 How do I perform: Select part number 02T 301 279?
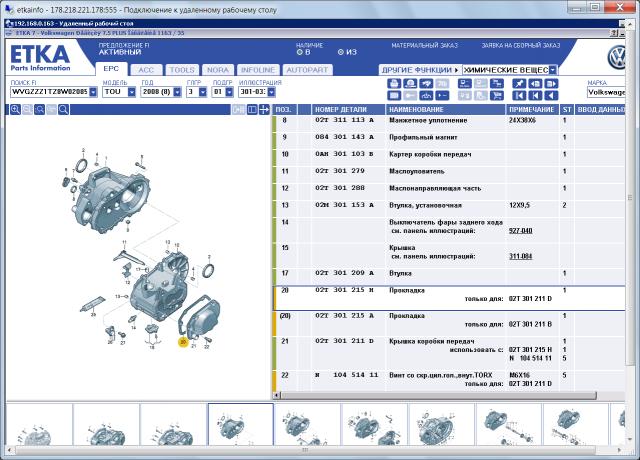coord(340,171)
